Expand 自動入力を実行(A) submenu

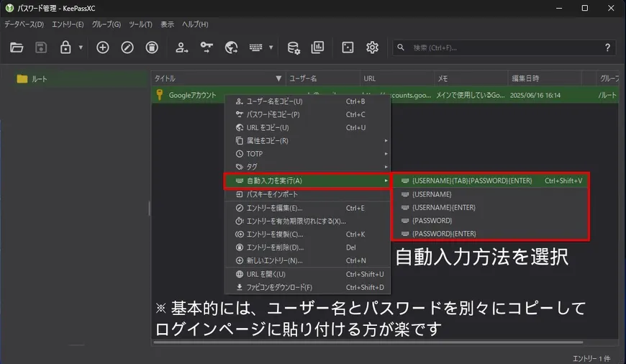point(307,181)
